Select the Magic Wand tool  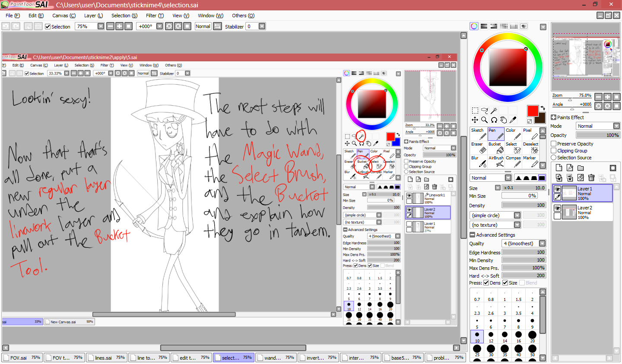click(494, 111)
